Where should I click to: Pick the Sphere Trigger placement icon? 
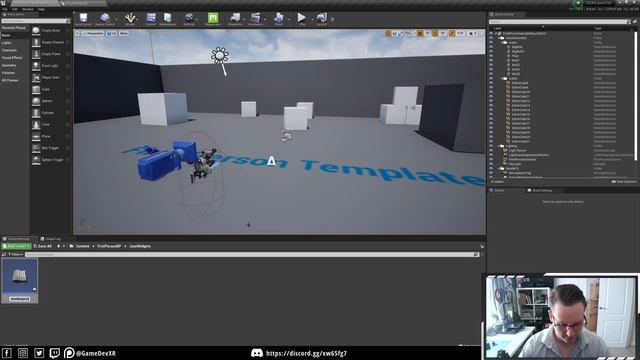coord(36,160)
